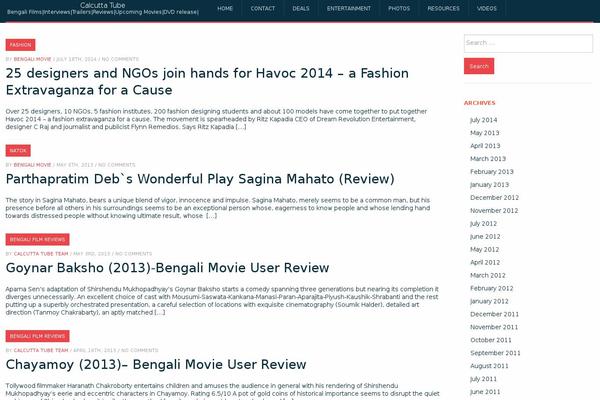The image size is (600, 400).
Task: Open the NATOK category tag
Action: [18, 150]
